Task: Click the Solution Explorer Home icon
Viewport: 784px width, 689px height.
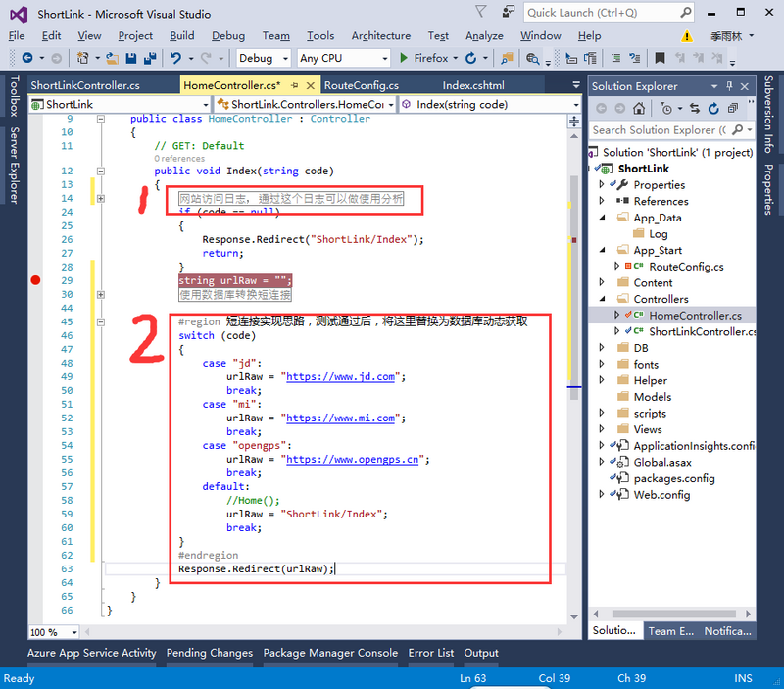Action: point(639,108)
